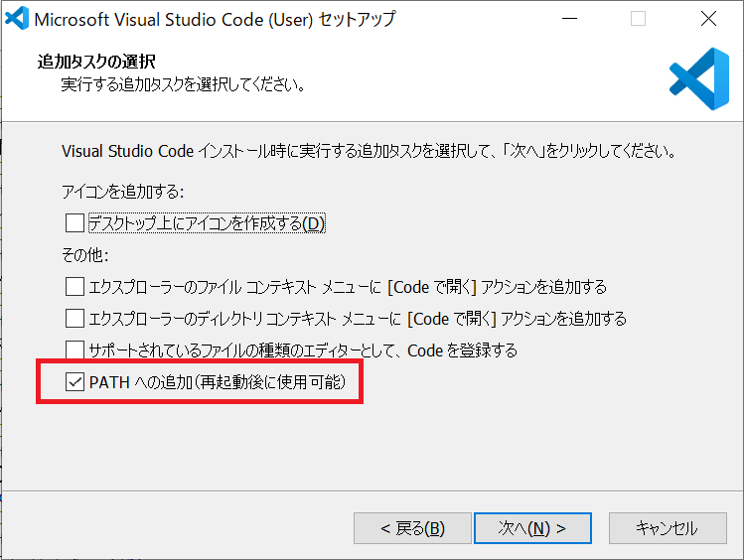The image size is (744, 560).
Task: Check register Code as editor for supported files
Action: [x=74, y=350]
